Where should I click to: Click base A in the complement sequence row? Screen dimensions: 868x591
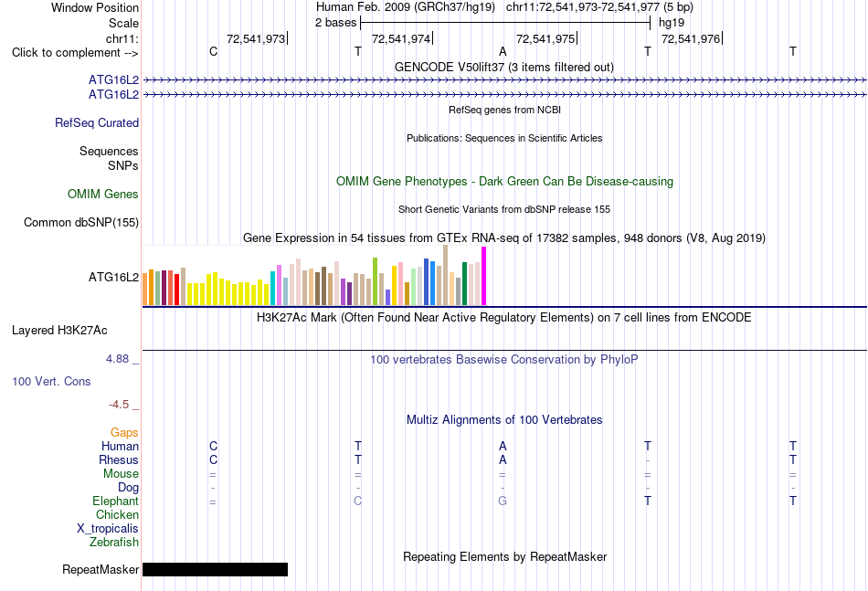(503, 51)
